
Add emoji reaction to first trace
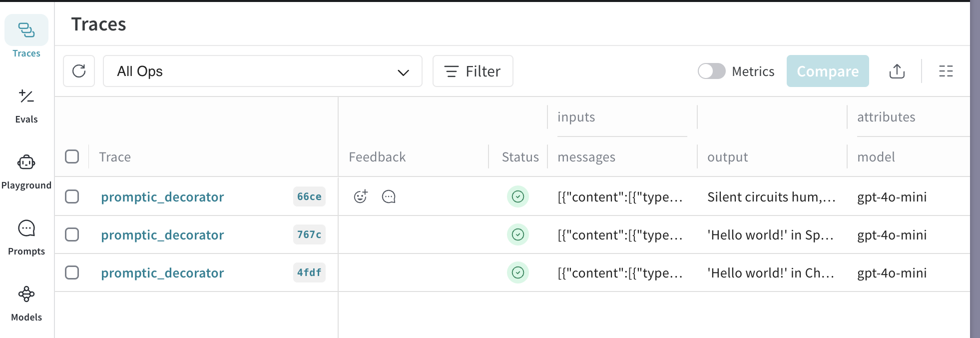click(361, 196)
